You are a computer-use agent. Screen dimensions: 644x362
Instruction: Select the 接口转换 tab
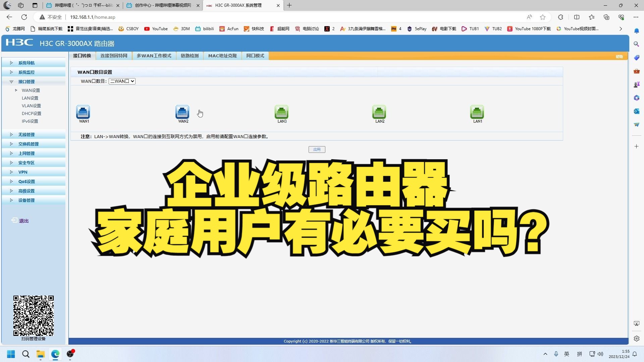82,56
